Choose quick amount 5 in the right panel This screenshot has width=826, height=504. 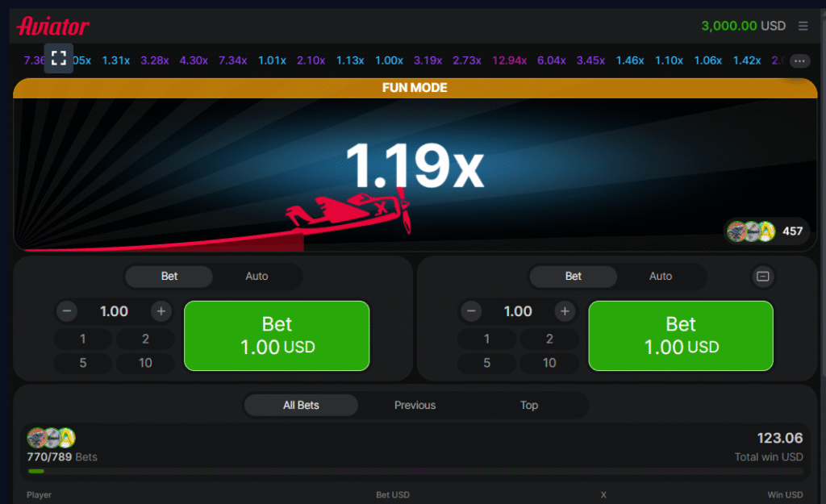coord(486,363)
